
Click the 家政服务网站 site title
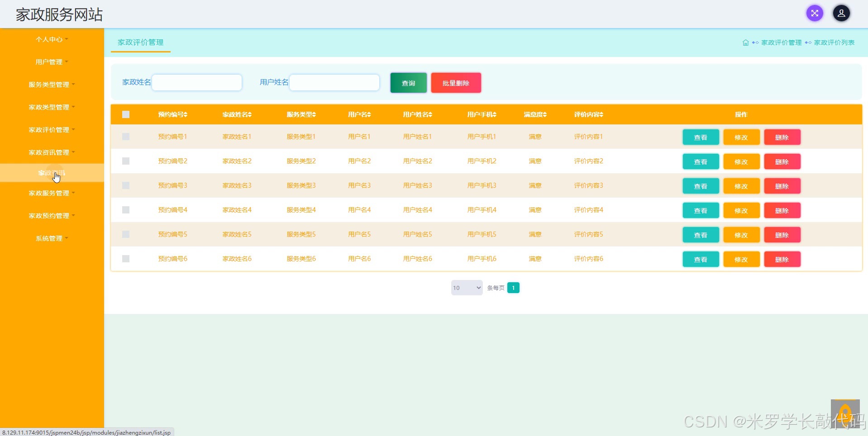click(59, 14)
